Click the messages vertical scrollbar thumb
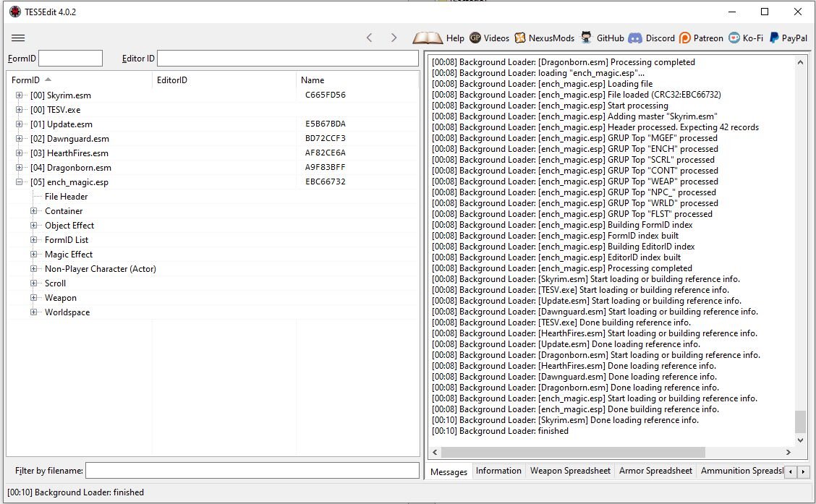The width and height of the screenshot is (816, 504). (800, 422)
